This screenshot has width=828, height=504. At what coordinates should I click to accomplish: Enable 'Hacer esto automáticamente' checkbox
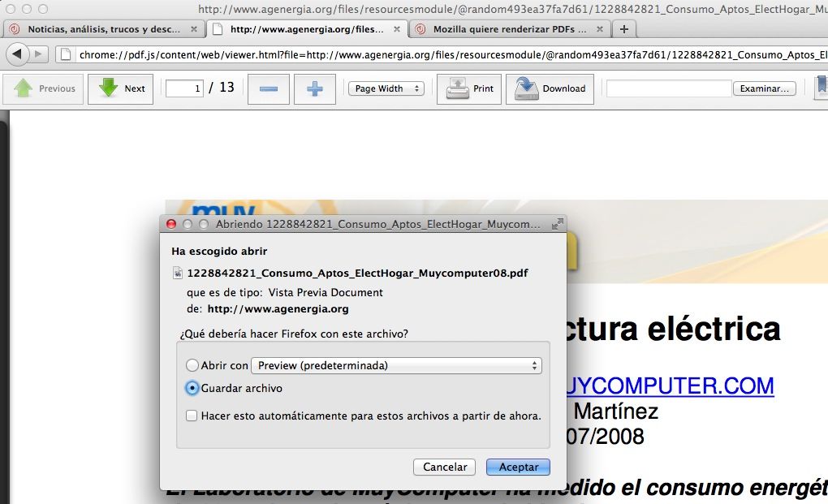tap(192, 416)
